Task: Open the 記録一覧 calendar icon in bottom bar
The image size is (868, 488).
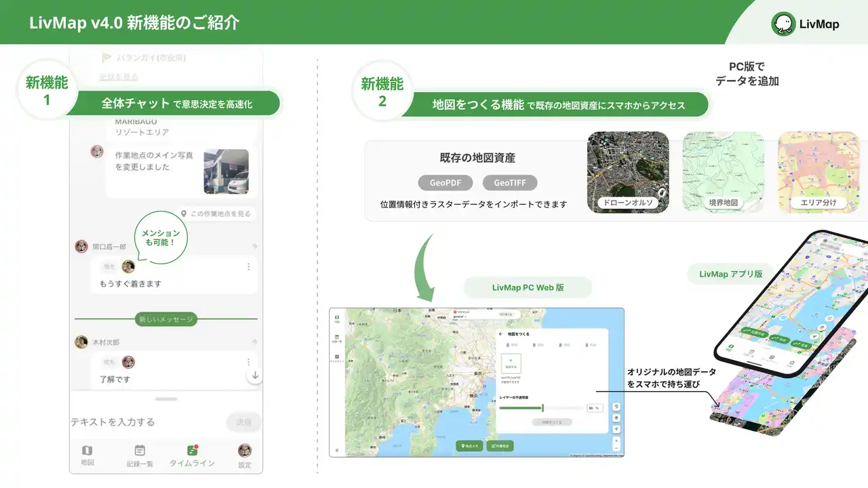Action: pyautogui.click(x=140, y=449)
